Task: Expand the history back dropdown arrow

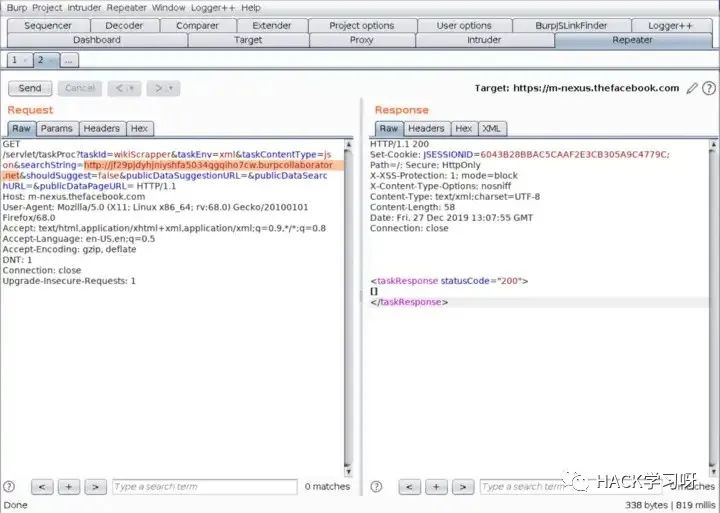Action: pyautogui.click(x=133, y=88)
